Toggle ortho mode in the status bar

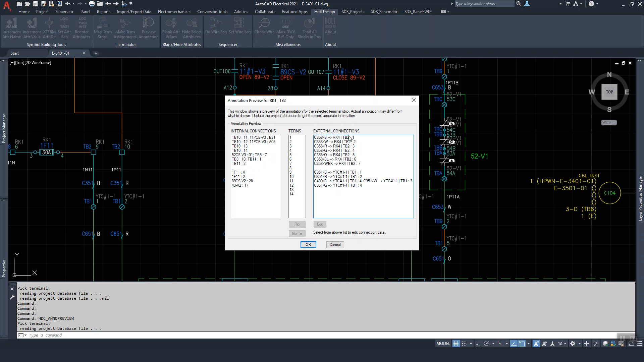(478, 344)
